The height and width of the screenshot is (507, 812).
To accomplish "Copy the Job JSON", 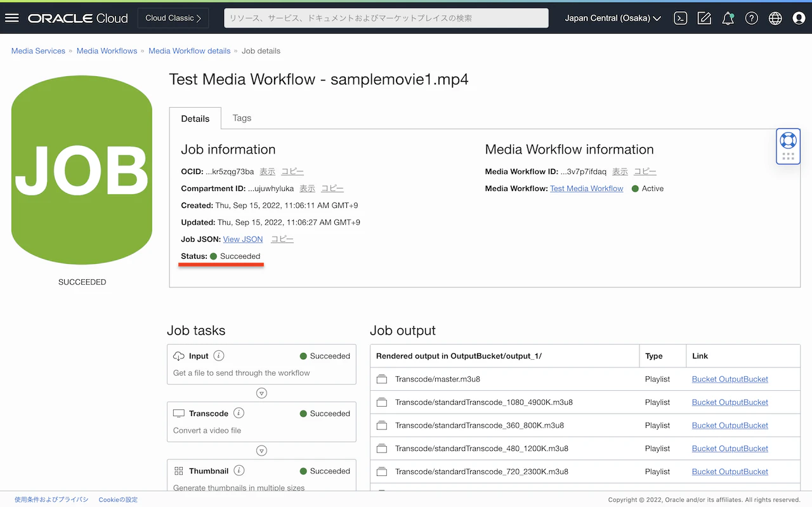I will tap(282, 239).
